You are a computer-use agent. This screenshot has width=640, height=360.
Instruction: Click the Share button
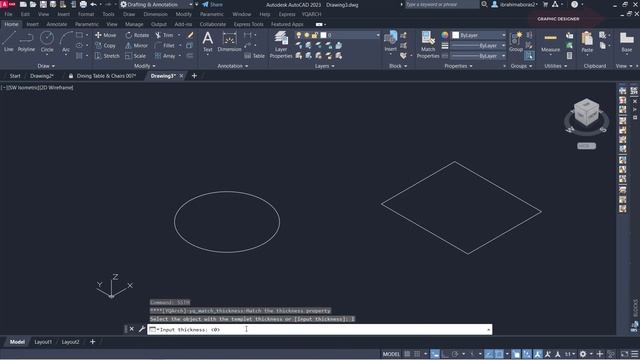coord(212,4)
